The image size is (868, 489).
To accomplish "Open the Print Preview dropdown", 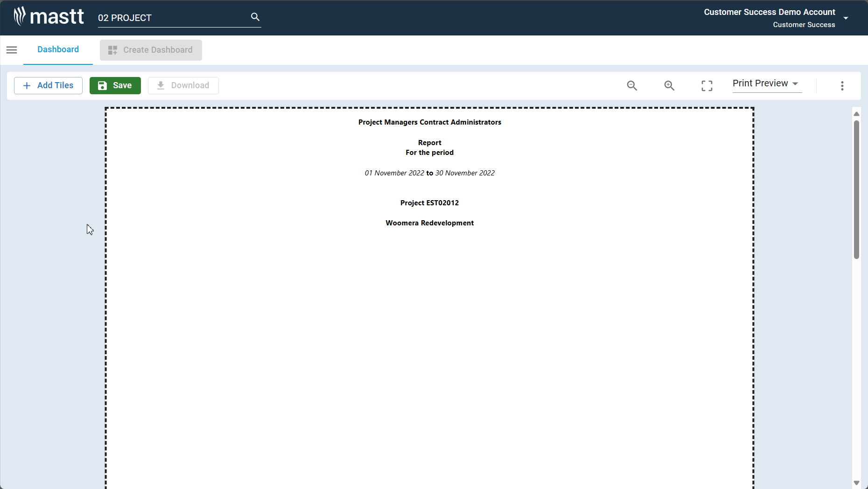I will click(x=766, y=84).
